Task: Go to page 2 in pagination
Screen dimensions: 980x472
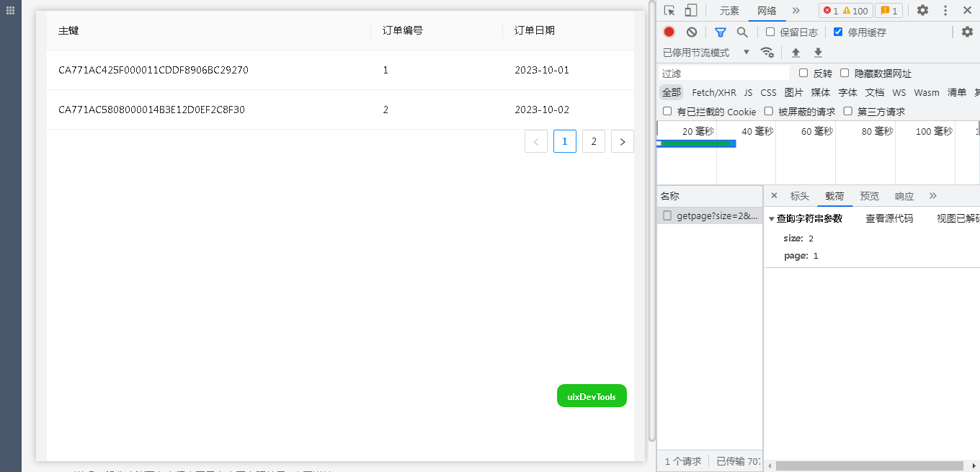Action: pyautogui.click(x=593, y=141)
